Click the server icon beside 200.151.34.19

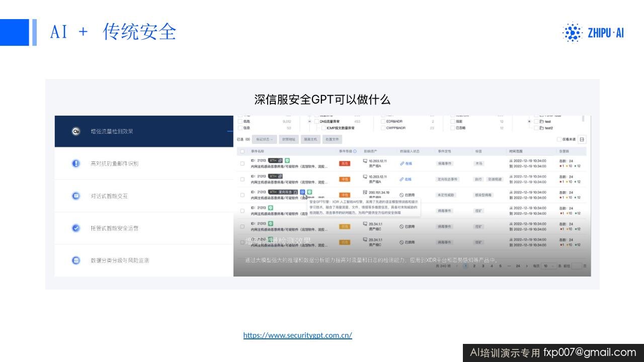[365, 192]
